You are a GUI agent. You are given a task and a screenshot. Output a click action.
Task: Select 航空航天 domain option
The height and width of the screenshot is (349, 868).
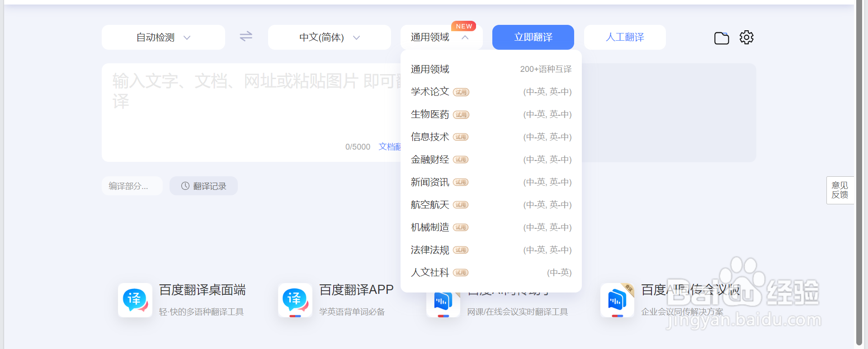click(x=491, y=205)
